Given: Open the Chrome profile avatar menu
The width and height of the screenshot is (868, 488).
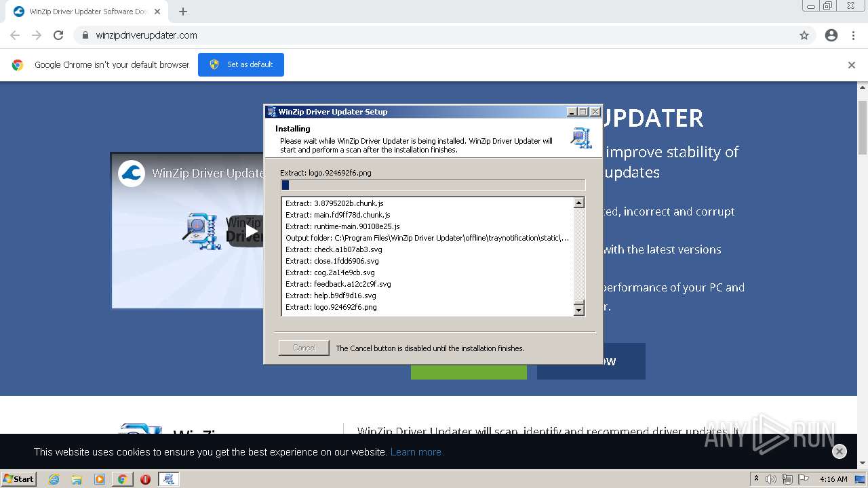Looking at the screenshot, I should coord(831,35).
